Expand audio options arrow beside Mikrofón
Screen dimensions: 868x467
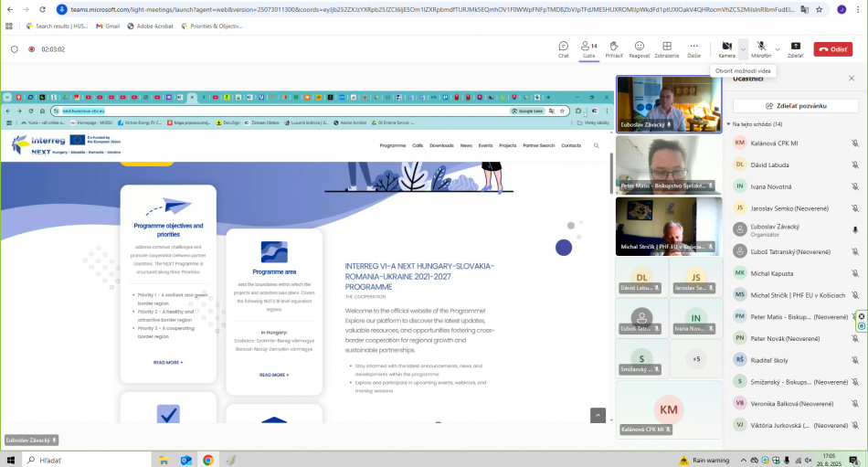[x=778, y=48]
